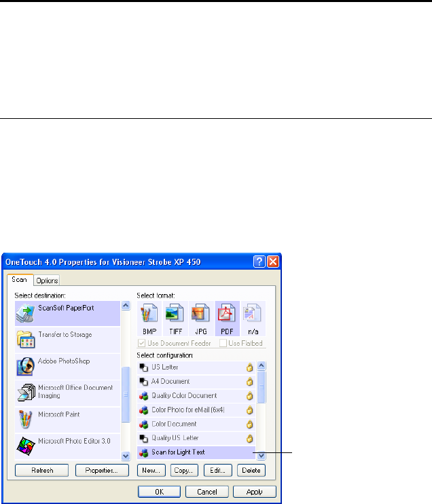Click configuration list scroll down arrow
This screenshot has height=504, width=432.
click(262, 456)
